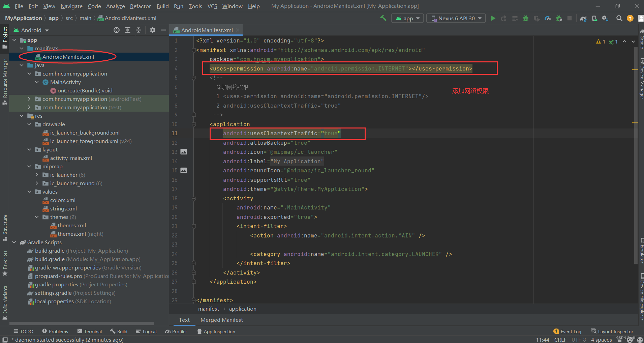Screen dimensions: 644x343
Task: Click Attach Debugger to Android Process icon
Action: click(x=559, y=18)
